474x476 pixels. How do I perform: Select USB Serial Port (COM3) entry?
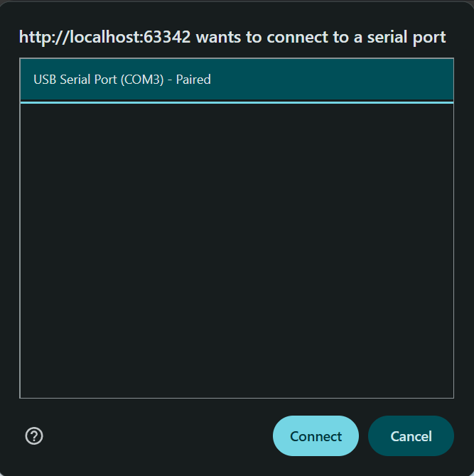(x=122, y=80)
